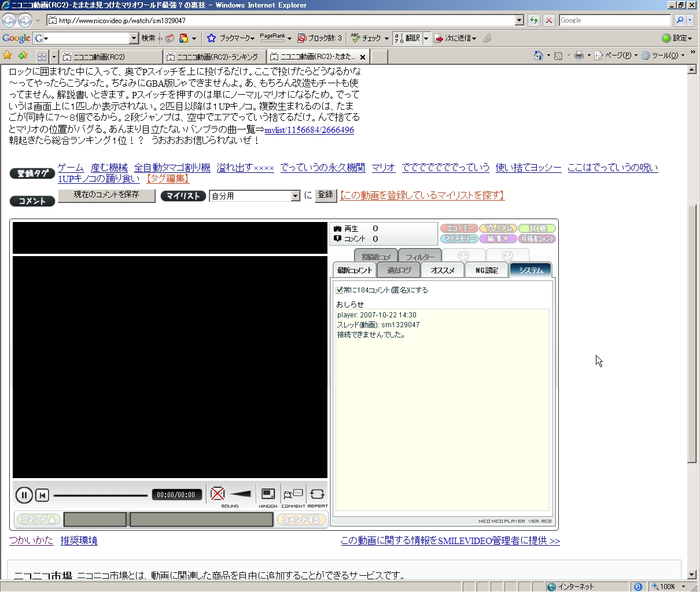Refresh the page with the green arrows icon
The height and width of the screenshot is (592, 700).
click(533, 20)
